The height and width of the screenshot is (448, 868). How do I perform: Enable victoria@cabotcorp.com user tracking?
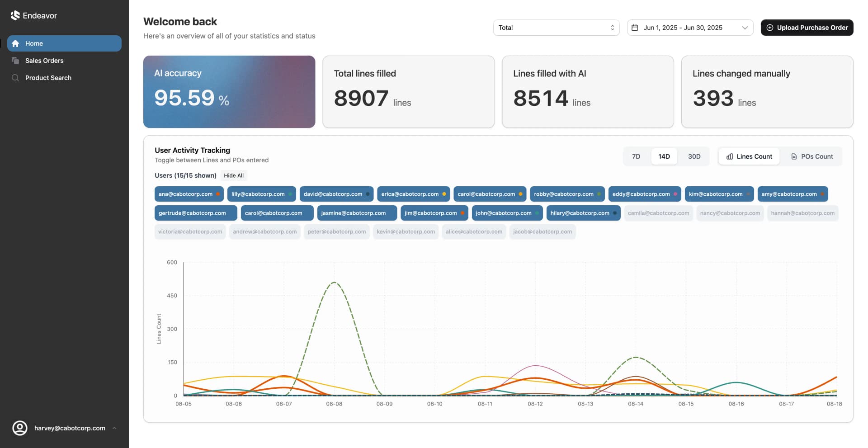[190, 231]
